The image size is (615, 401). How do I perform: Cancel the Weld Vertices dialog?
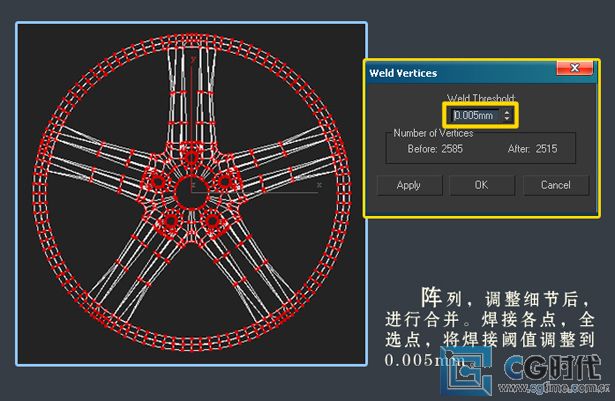(555, 185)
